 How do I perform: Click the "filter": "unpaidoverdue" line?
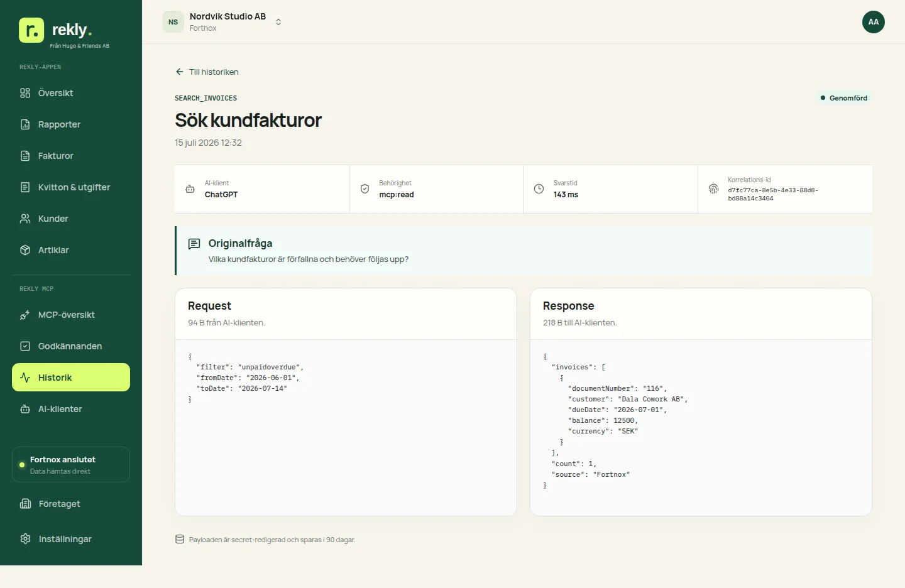coord(250,367)
